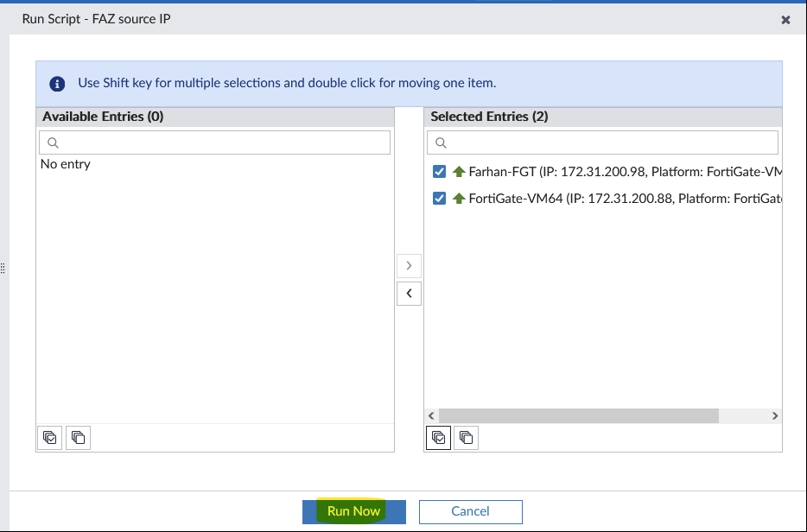Click the move-right arrow between lists
807x532 pixels.
[x=409, y=265]
